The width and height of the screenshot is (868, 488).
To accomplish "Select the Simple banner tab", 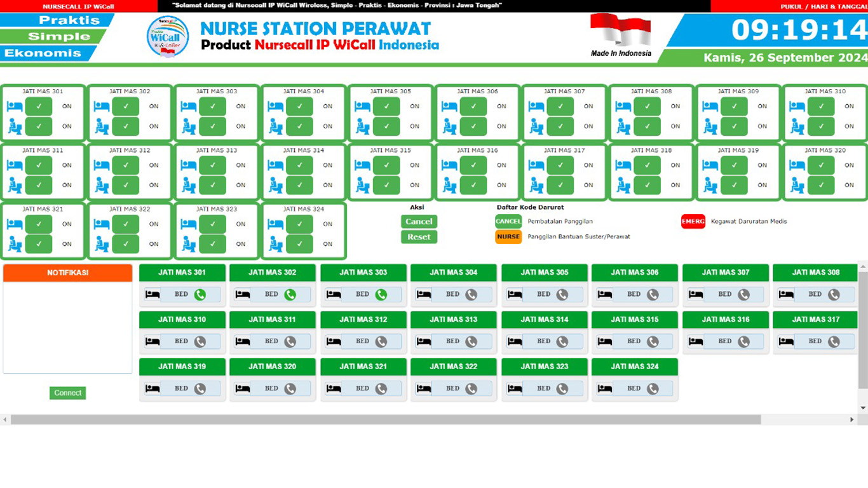I will tap(53, 37).
